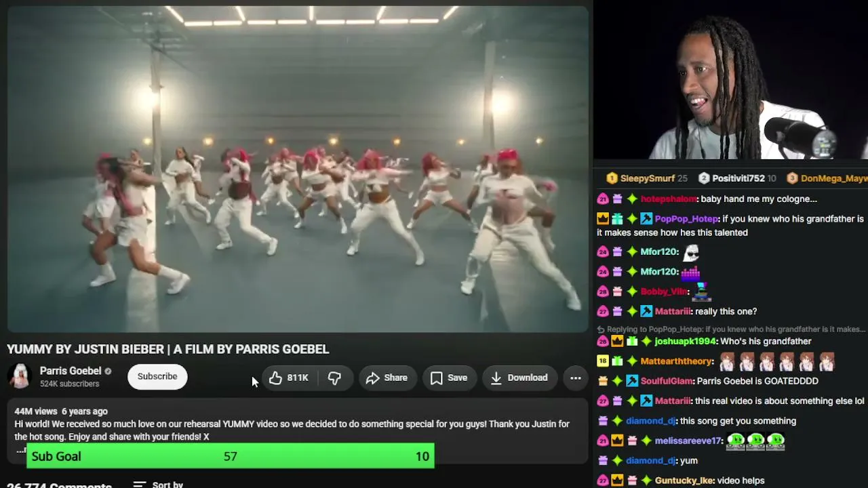Click the green Sub Goal progress bar
This screenshot has height=488, width=868.
pyautogui.click(x=231, y=456)
